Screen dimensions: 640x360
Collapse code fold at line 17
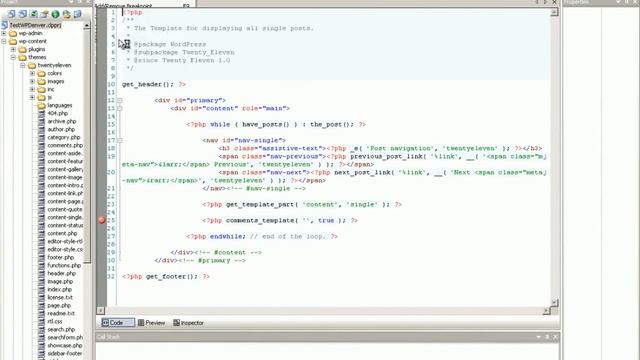click(x=120, y=140)
